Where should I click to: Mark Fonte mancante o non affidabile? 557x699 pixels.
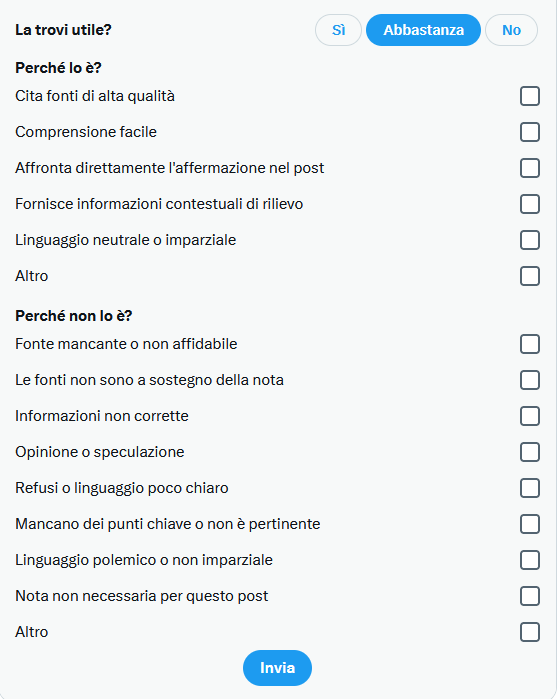[x=530, y=344]
